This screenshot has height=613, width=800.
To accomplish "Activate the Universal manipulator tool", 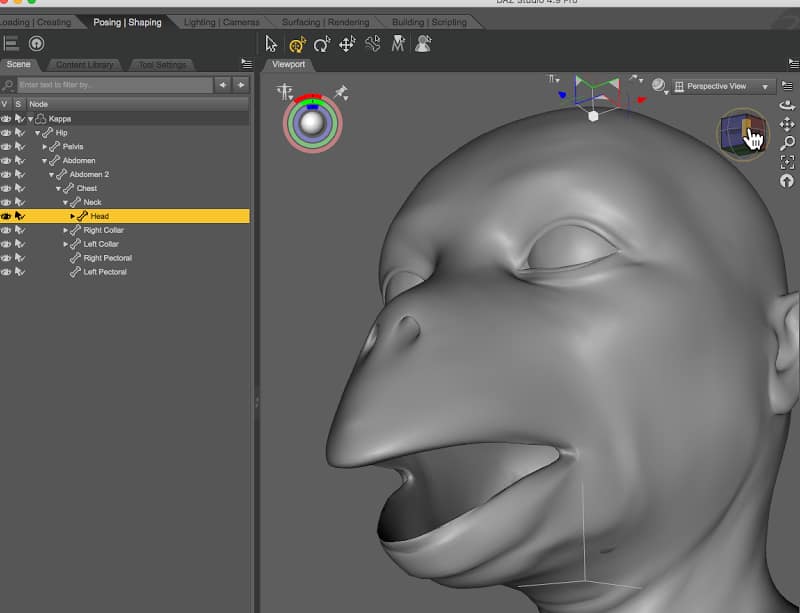I will pos(297,44).
